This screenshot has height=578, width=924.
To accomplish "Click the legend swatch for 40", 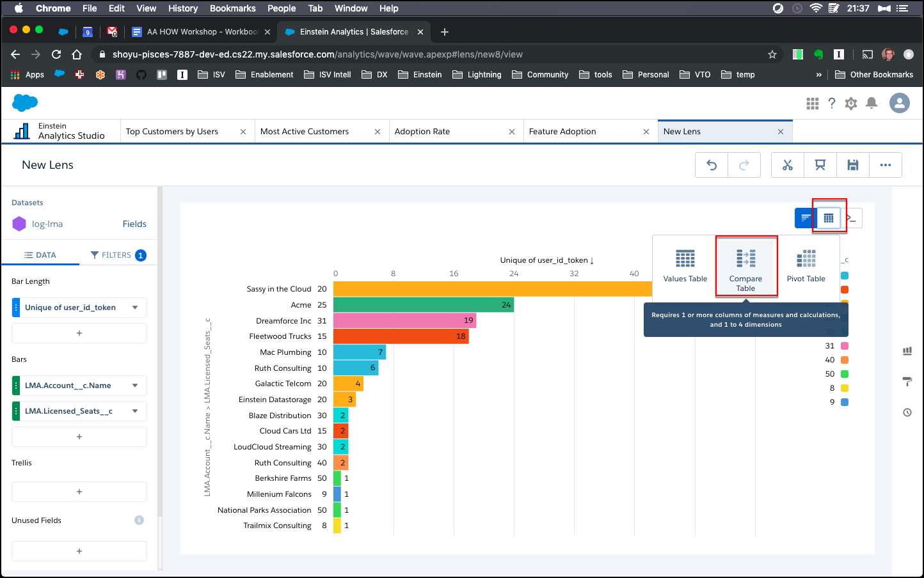I will 845,360.
